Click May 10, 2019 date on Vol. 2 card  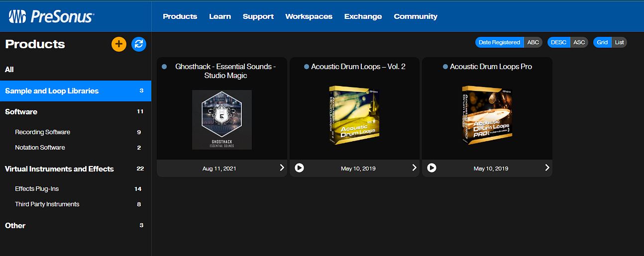coord(358,169)
